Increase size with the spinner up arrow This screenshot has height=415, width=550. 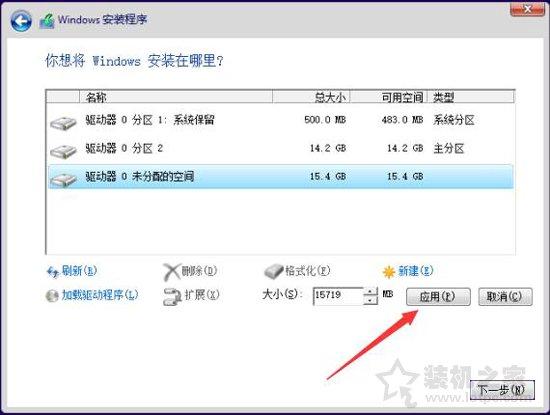tap(370, 291)
